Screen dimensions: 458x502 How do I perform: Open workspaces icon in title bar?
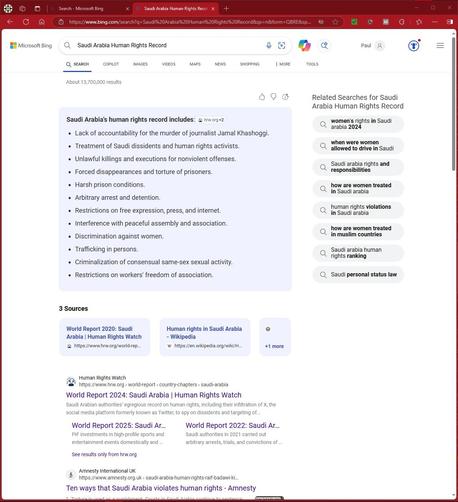pos(22,9)
